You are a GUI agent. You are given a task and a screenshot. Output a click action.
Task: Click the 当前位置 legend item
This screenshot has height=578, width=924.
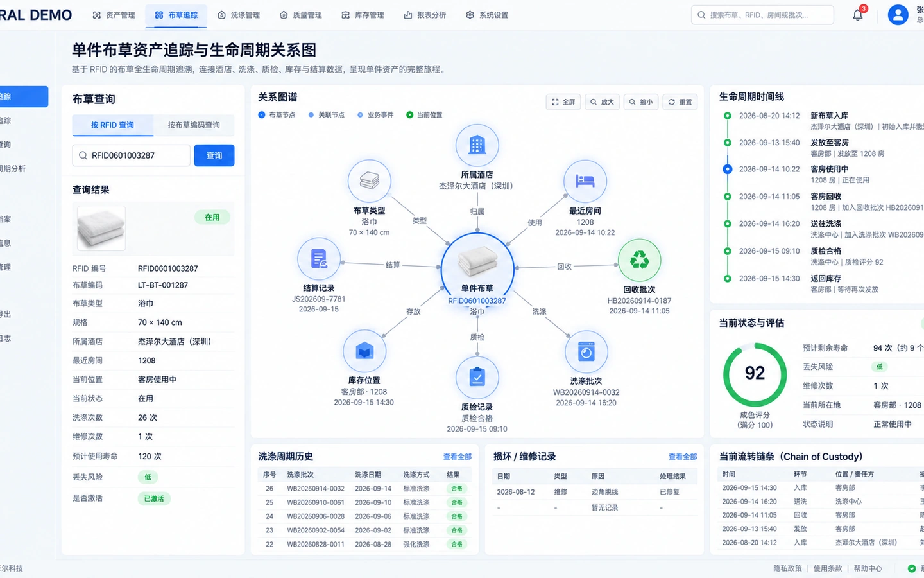click(425, 115)
